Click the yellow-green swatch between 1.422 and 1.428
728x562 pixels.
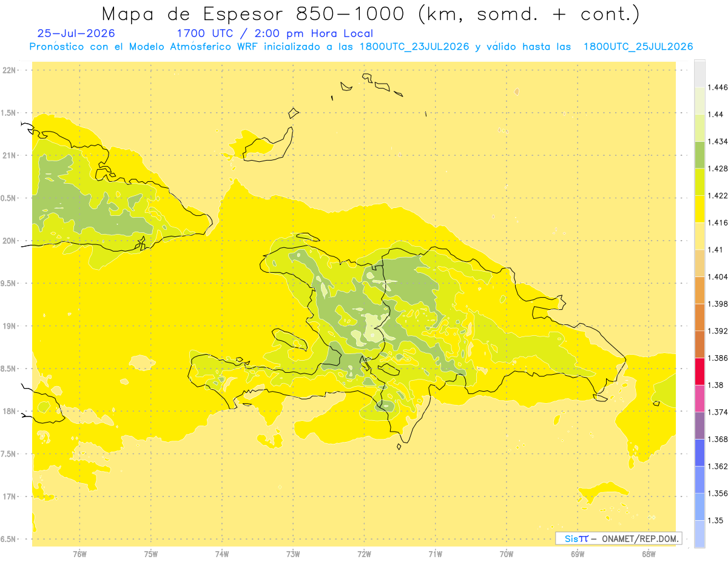tap(699, 182)
